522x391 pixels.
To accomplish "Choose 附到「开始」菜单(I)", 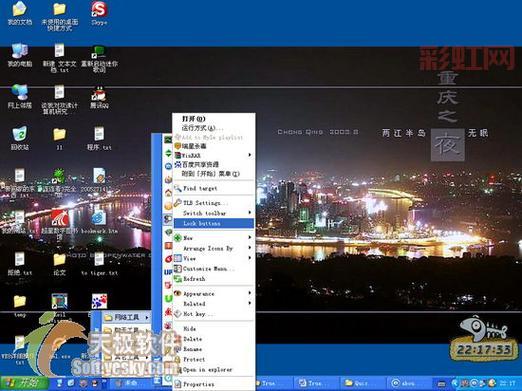I will (x=213, y=174).
